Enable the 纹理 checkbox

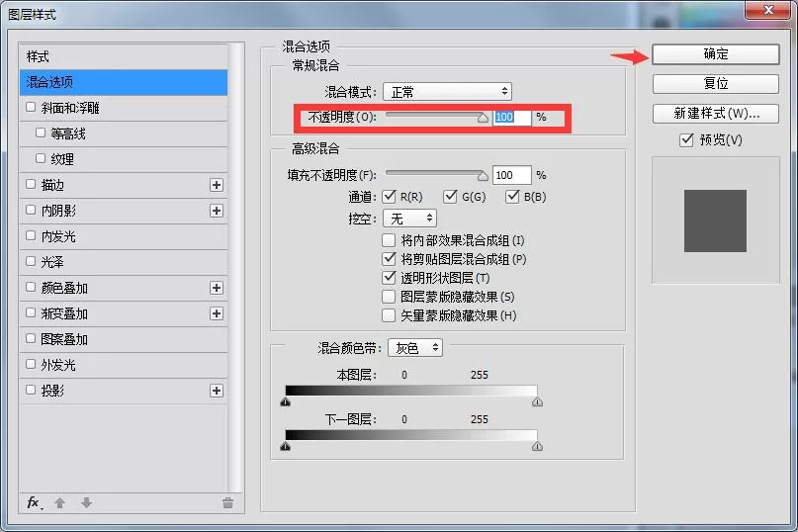pos(41,158)
